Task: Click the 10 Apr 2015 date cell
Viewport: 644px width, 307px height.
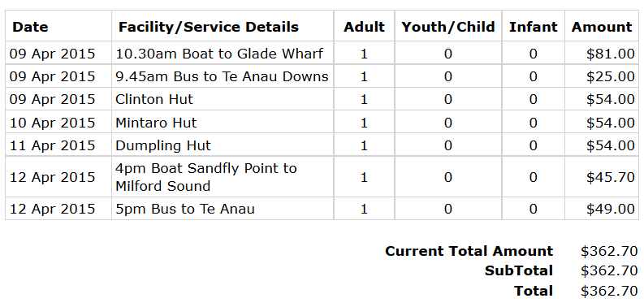Action: point(58,122)
